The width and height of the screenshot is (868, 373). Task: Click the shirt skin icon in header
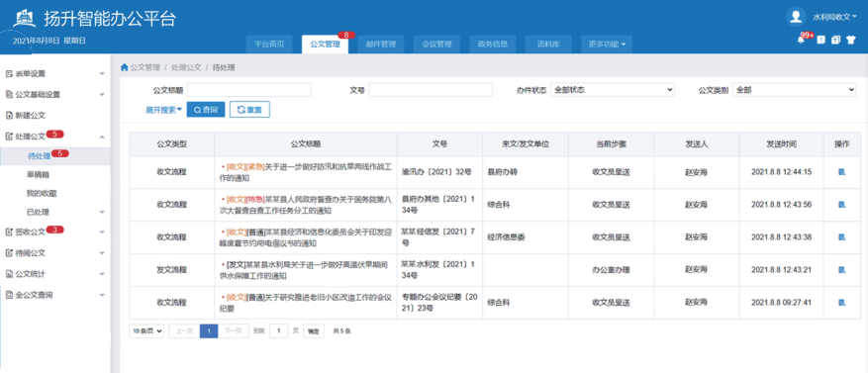tap(851, 41)
